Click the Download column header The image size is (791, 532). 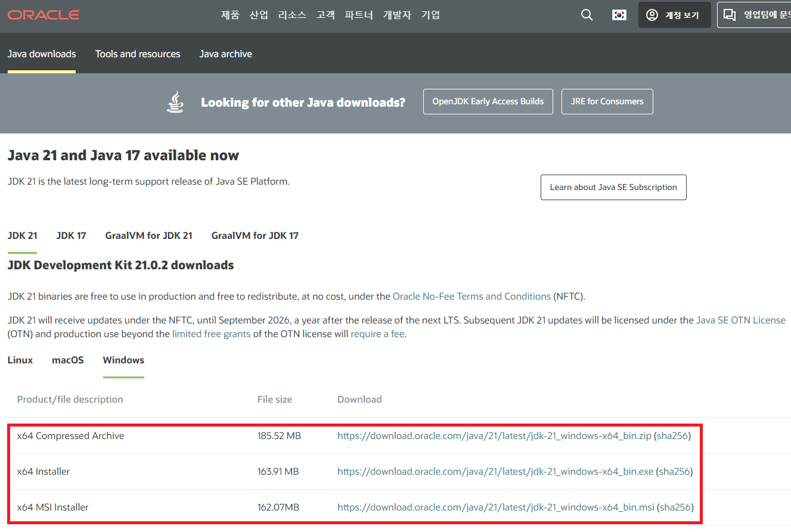click(359, 399)
